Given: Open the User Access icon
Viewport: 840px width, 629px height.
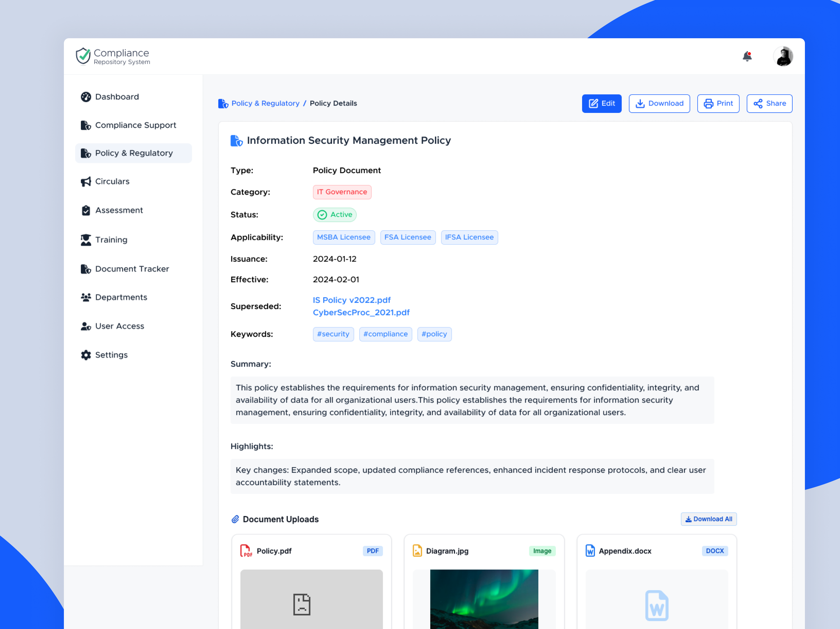Looking at the screenshot, I should (86, 326).
